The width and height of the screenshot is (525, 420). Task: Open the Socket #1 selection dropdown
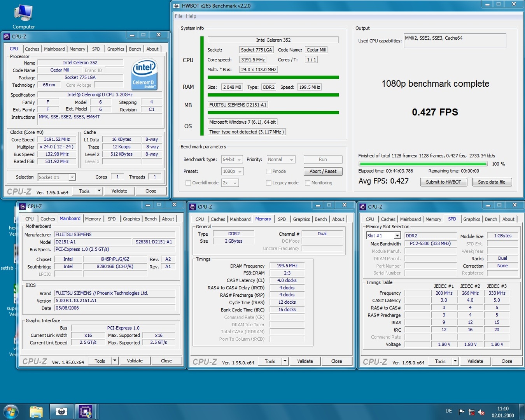[x=56, y=177]
